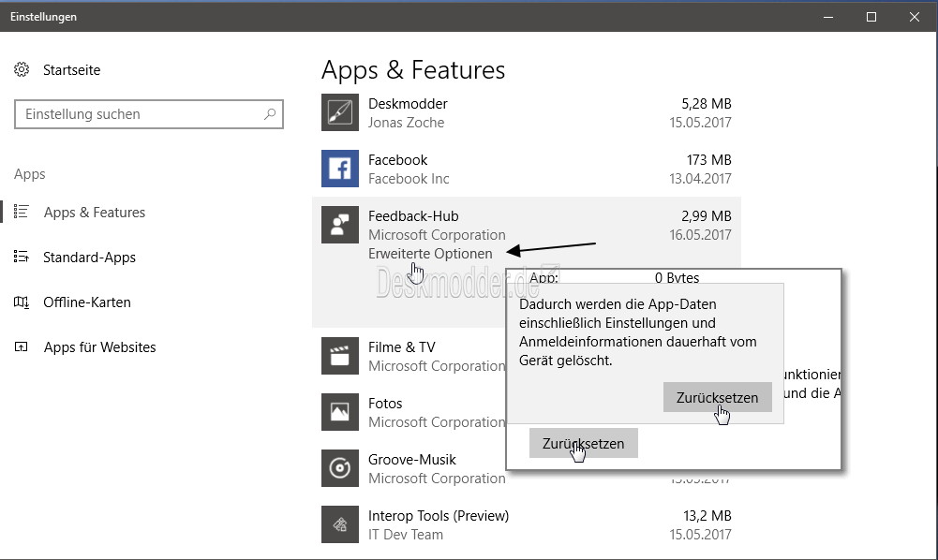
Task: Open Apps für Websites section
Action: pyautogui.click(x=100, y=347)
